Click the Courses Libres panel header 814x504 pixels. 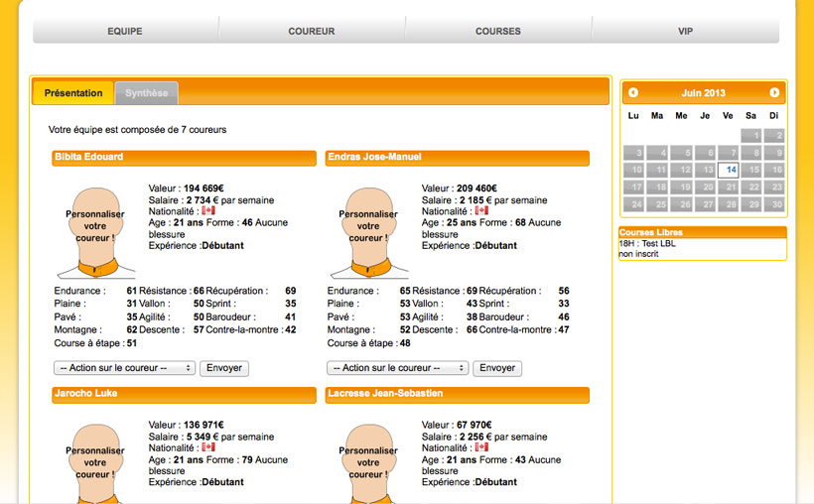pos(703,232)
